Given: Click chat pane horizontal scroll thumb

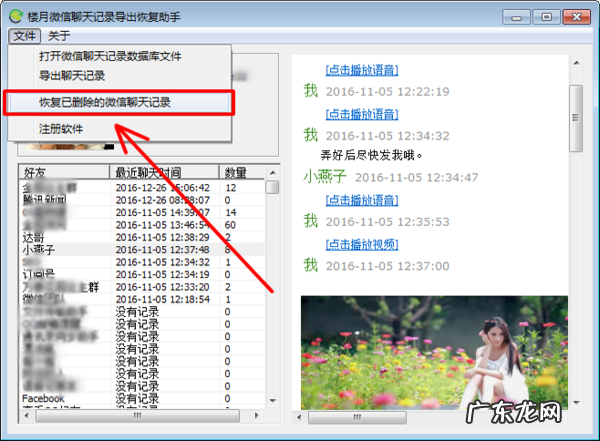Looking at the screenshot, I should [357, 417].
